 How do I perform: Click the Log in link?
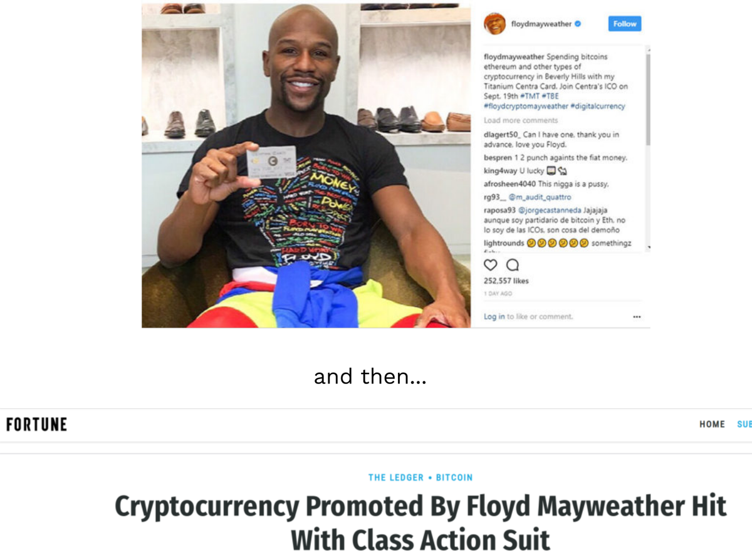494,317
